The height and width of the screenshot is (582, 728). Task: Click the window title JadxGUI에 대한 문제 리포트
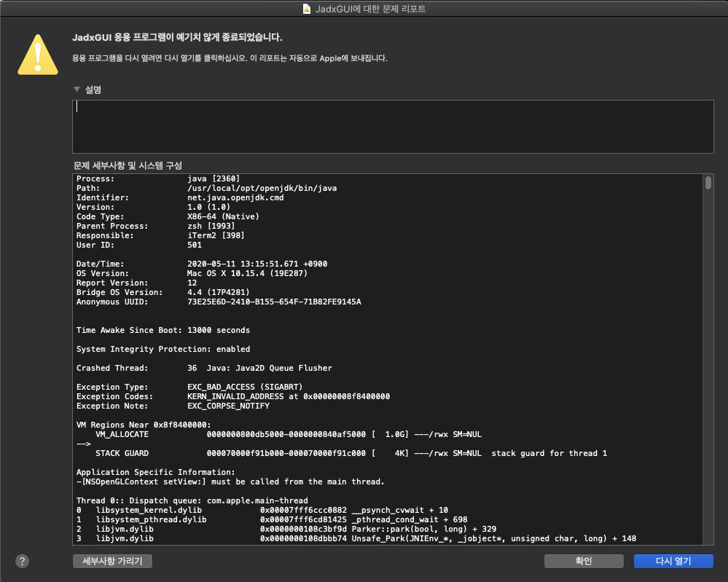[370, 9]
